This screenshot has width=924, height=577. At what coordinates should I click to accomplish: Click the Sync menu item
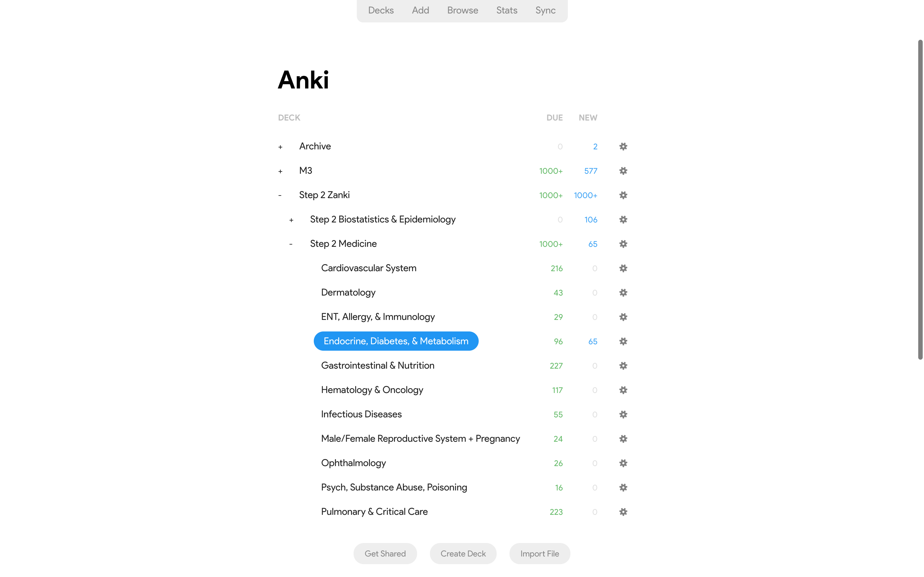[x=545, y=10]
